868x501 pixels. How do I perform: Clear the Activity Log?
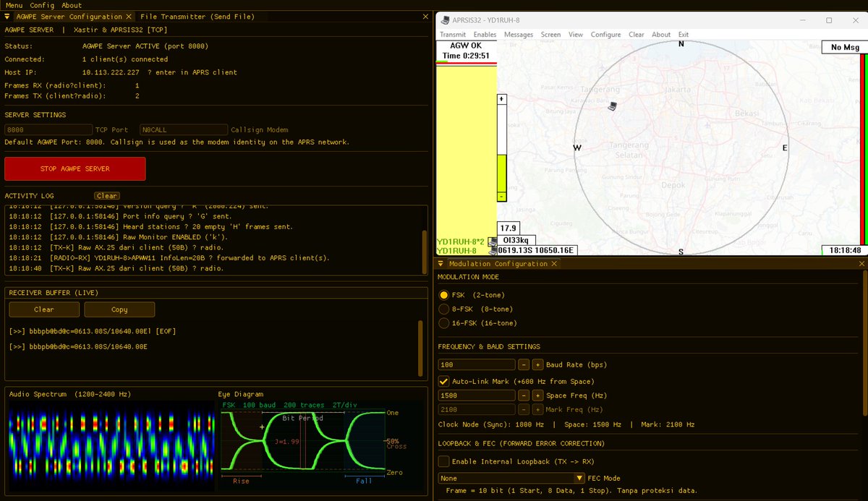[107, 196]
